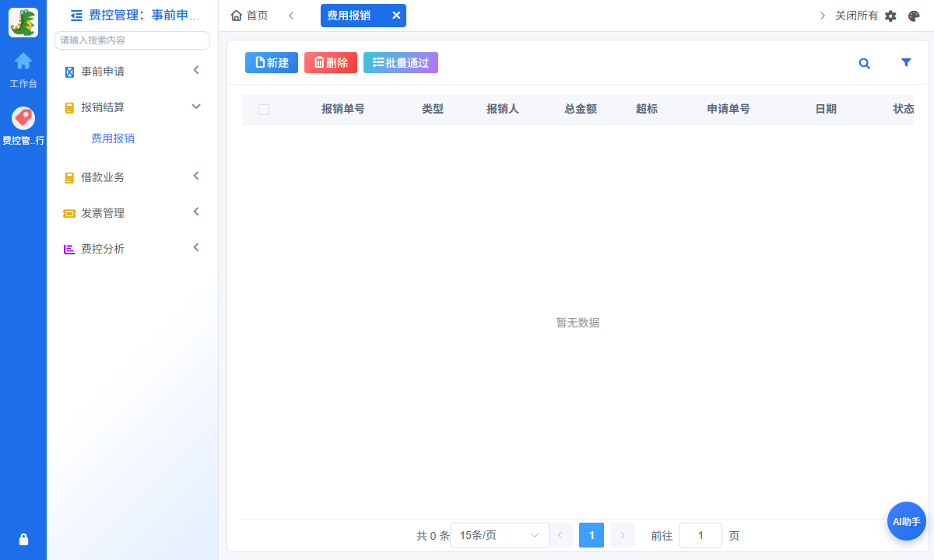Click the 首页 home icon
The width and height of the screenshot is (934, 560).
coord(237,16)
